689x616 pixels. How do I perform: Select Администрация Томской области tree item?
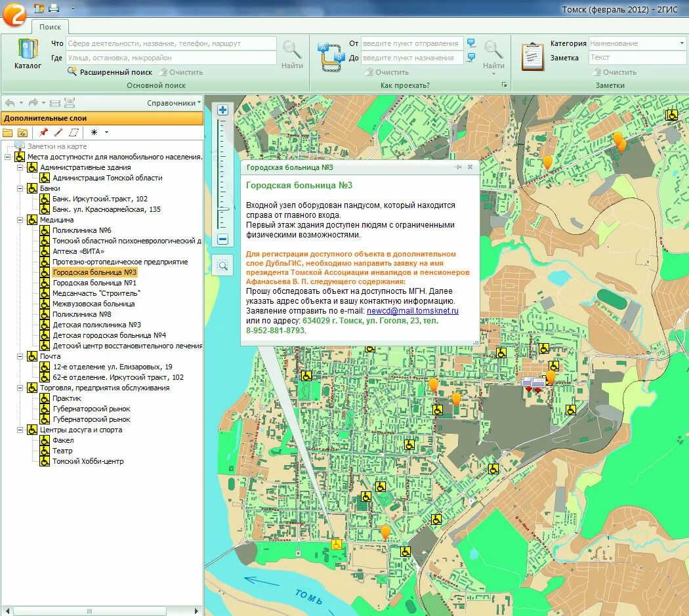[x=108, y=178]
